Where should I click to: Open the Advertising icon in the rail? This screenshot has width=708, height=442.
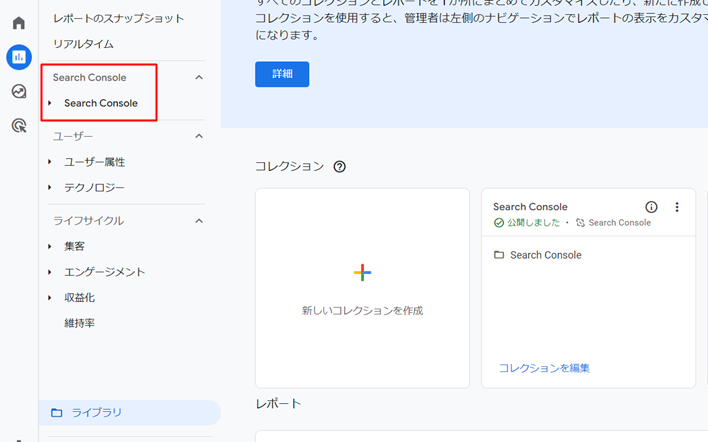tap(19, 125)
